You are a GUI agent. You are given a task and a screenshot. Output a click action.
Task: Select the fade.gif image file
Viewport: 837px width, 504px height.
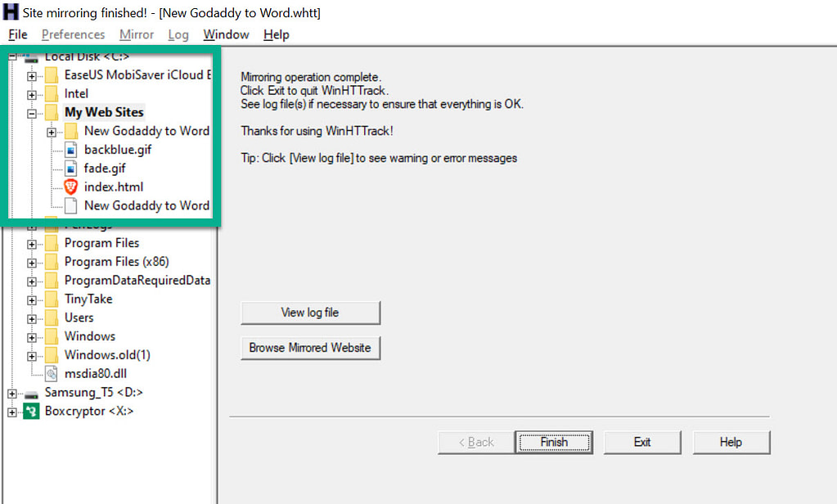pos(105,168)
